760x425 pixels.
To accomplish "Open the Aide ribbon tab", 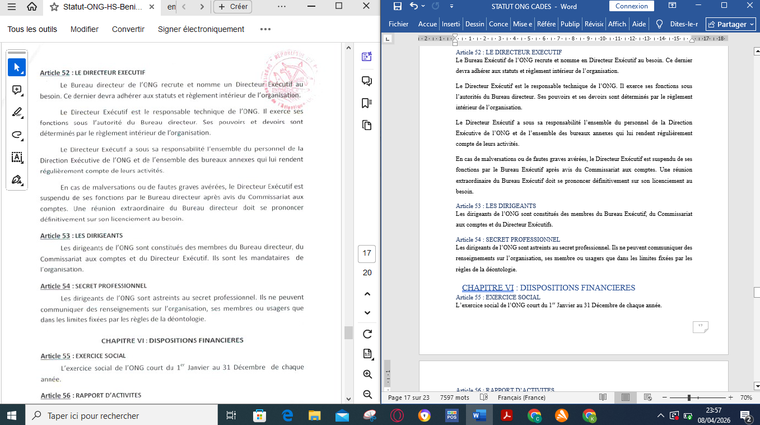I will pos(639,24).
